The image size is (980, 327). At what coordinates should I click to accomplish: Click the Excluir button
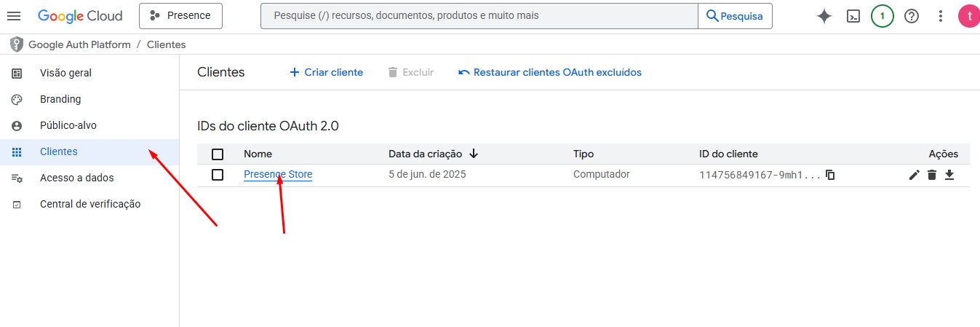[x=410, y=72]
